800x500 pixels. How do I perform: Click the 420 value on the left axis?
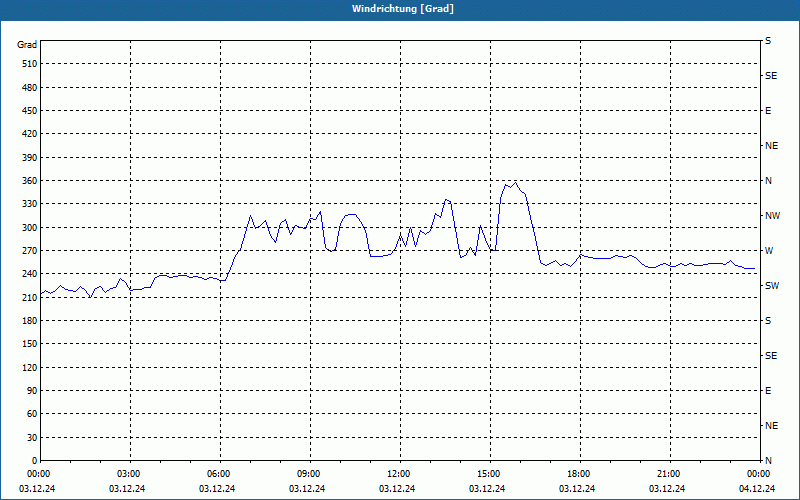[30, 134]
